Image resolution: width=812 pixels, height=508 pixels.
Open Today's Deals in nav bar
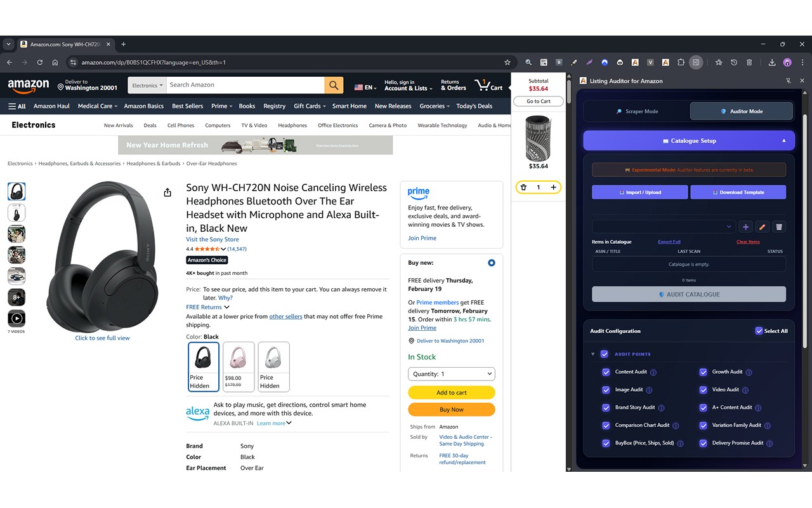pyautogui.click(x=475, y=106)
